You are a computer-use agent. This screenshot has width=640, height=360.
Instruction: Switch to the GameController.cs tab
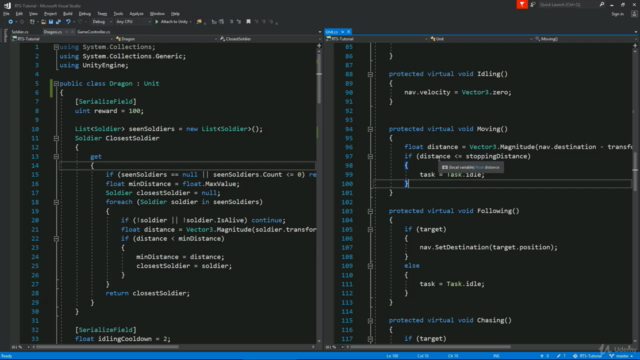pos(93,32)
